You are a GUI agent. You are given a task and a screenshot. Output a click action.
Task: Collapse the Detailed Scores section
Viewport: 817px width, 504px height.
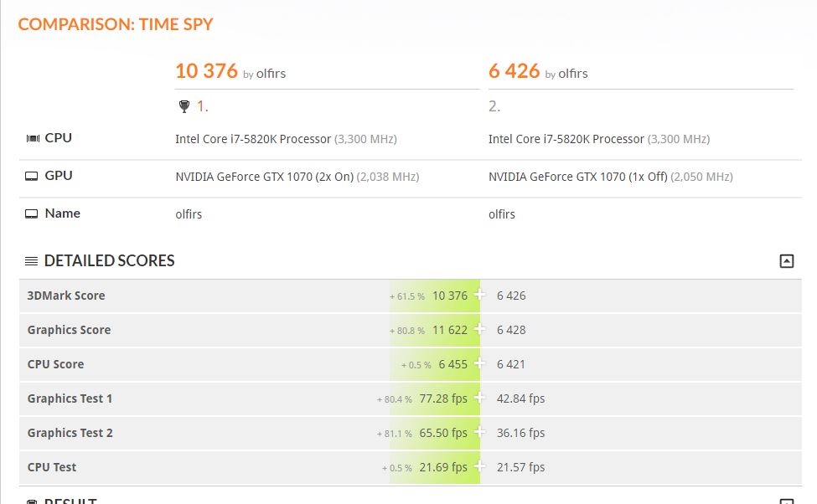pos(786,261)
